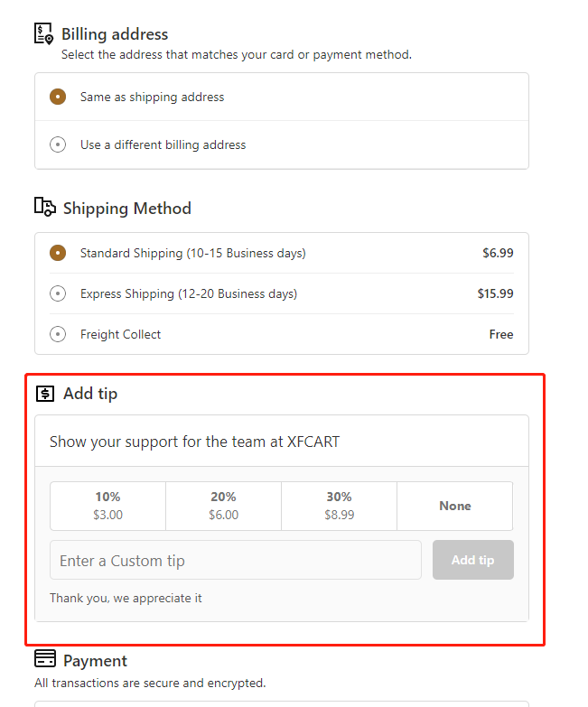Pick the 20% tip option
This screenshot has width=588, height=707.
[x=224, y=506]
